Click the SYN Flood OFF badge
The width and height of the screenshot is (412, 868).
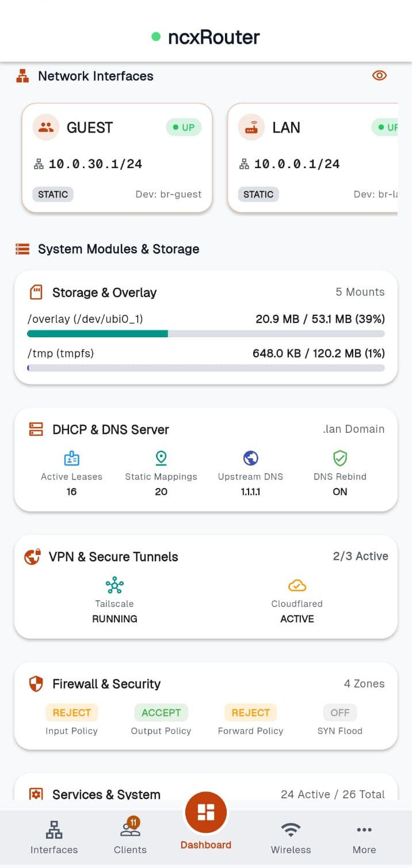pos(340,713)
